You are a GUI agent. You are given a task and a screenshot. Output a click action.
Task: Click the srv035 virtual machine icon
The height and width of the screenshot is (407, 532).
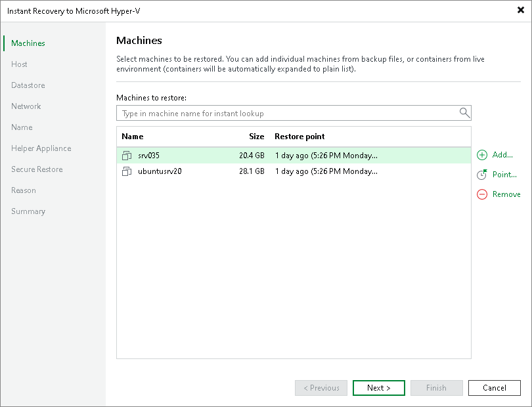(127, 156)
